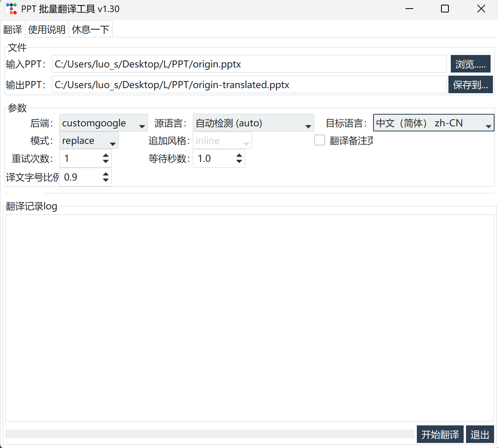Click the 退出 exit button
Image resolution: width=498 pixels, height=448 pixels.
480,434
